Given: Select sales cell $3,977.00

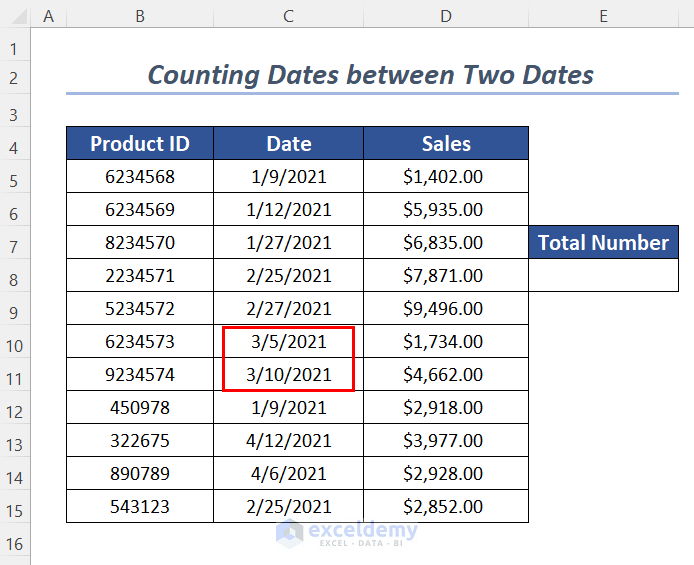Looking at the screenshot, I should tap(446, 440).
